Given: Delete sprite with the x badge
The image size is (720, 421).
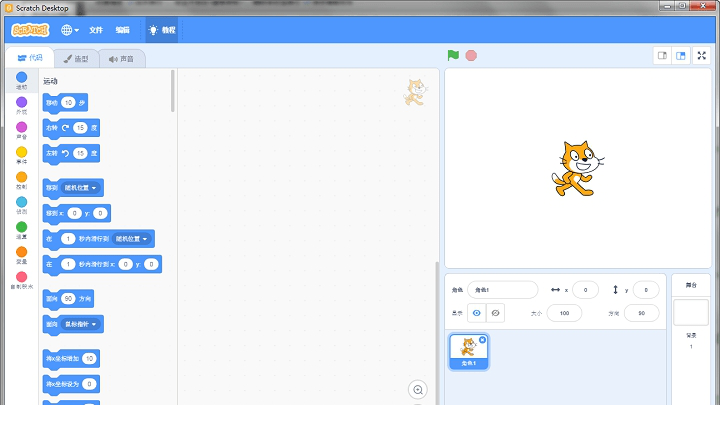Looking at the screenshot, I should [x=482, y=340].
